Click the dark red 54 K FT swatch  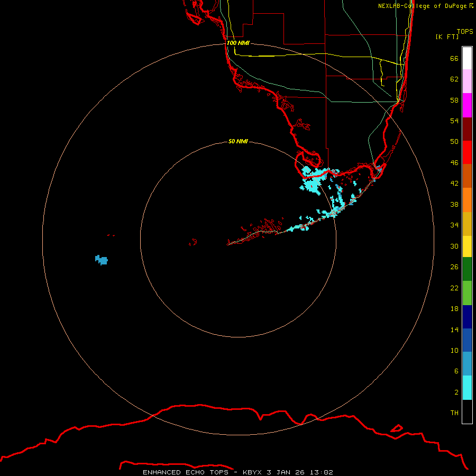click(x=467, y=129)
